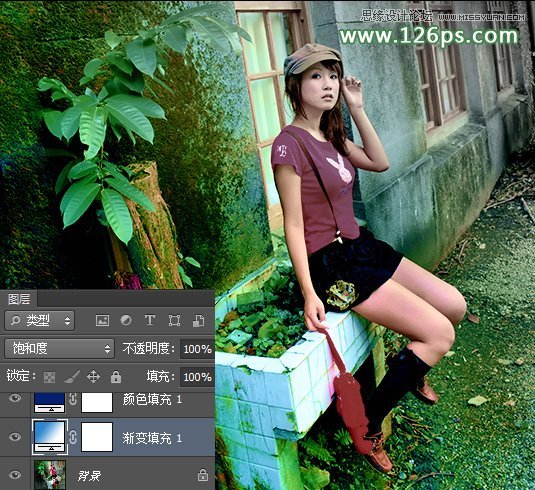Open the 饱和度 blend mode dropdown
The height and width of the screenshot is (490, 535).
pos(59,348)
